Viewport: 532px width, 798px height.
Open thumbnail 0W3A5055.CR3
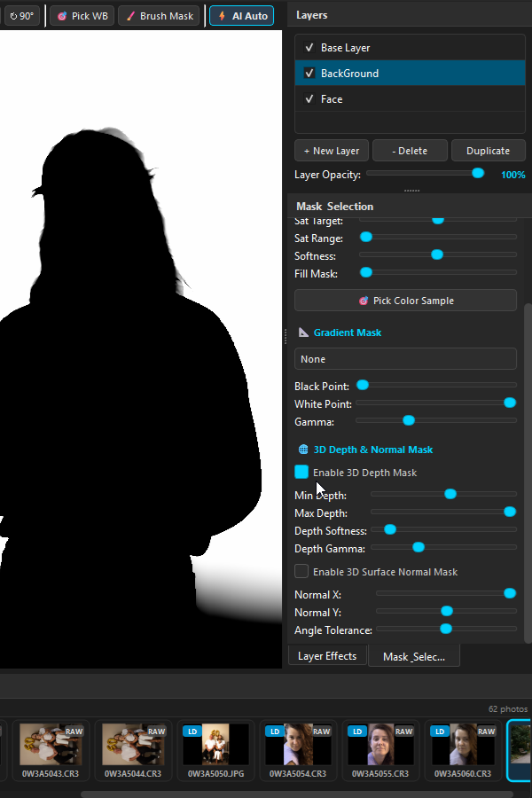pyautogui.click(x=380, y=750)
